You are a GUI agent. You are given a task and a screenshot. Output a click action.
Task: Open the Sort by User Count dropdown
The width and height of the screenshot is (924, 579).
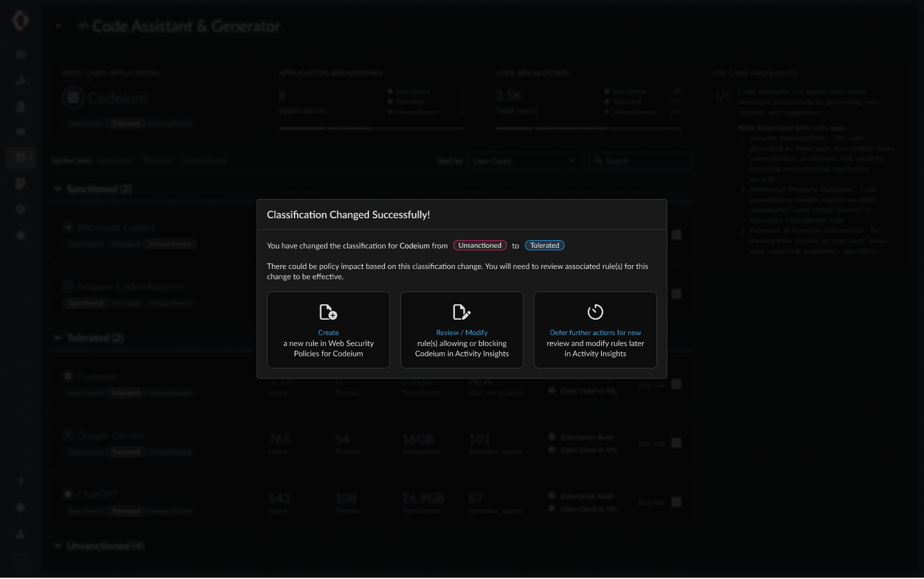coord(526,160)
